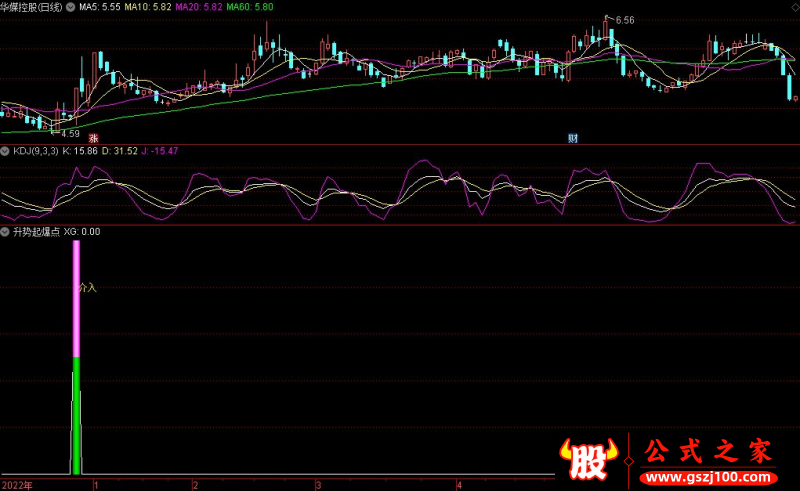The width and height of the screenshot is (800, 491).
Task: Select the 4.59 low price marker
Action: [69, 133]
